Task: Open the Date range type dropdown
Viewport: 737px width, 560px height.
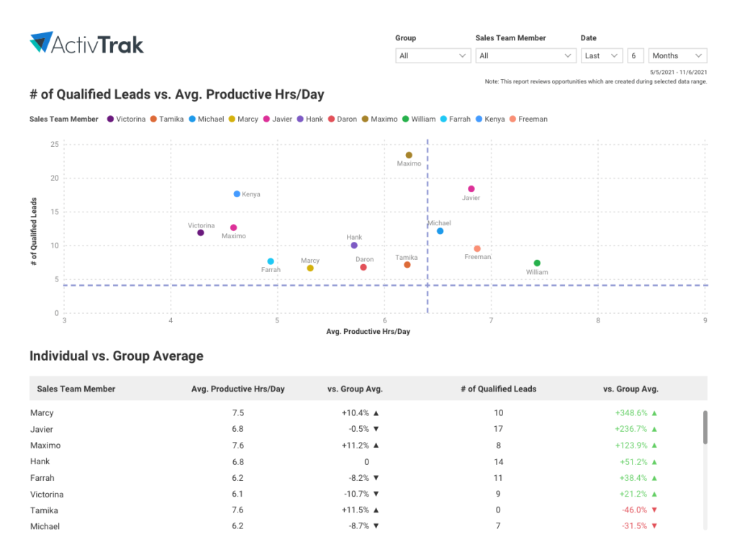Action: pyautogui.click(x=602, y=55)
